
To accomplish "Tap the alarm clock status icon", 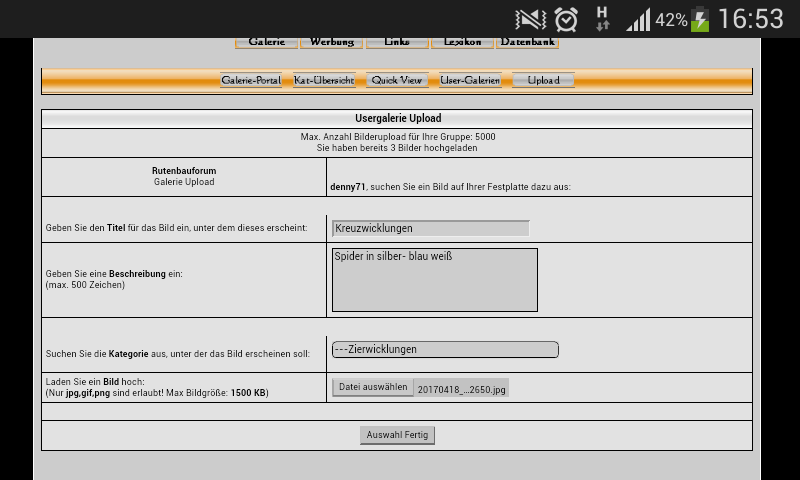I will 566,20.
